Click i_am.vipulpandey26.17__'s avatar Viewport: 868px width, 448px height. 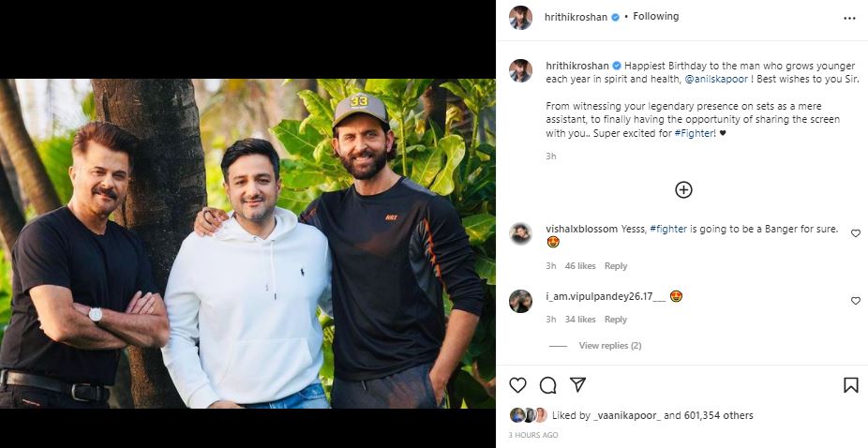pyautogui.click(x=520, y=301)
